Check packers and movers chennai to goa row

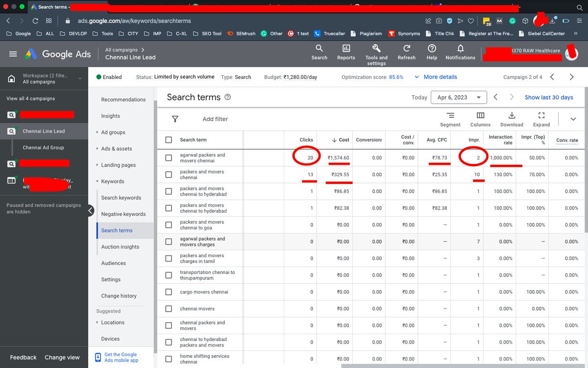coord(169,225)
